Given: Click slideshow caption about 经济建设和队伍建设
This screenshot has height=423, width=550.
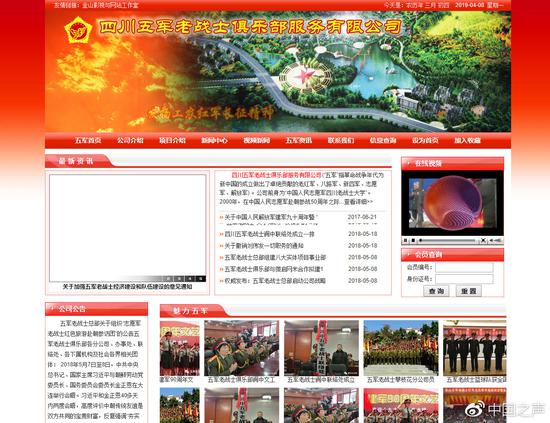Looking at the screenshot, I should (127, 287).
